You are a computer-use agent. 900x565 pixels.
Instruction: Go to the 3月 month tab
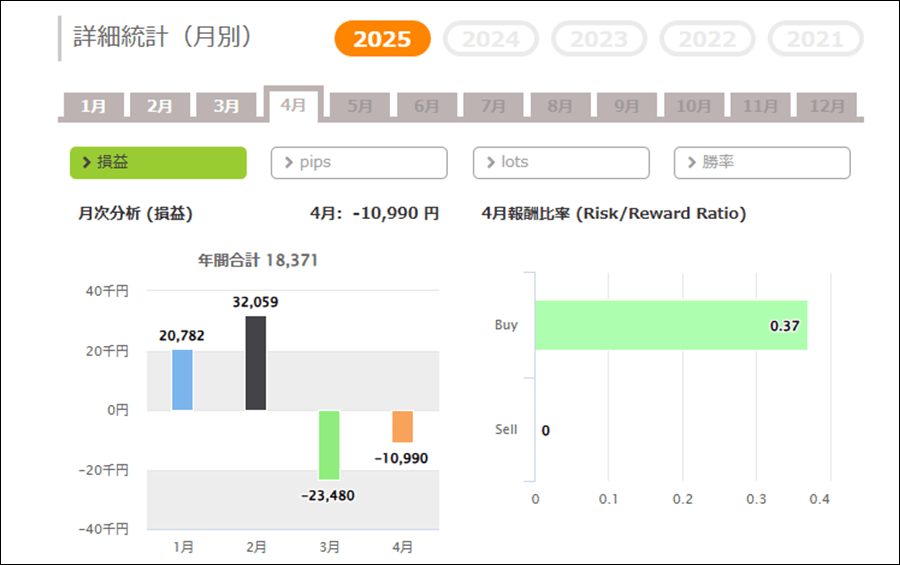tap(226, 105)
